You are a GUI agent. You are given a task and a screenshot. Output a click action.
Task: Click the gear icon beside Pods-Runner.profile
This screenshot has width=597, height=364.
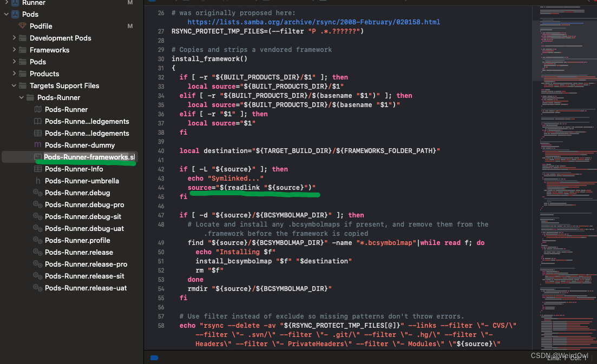37,240
